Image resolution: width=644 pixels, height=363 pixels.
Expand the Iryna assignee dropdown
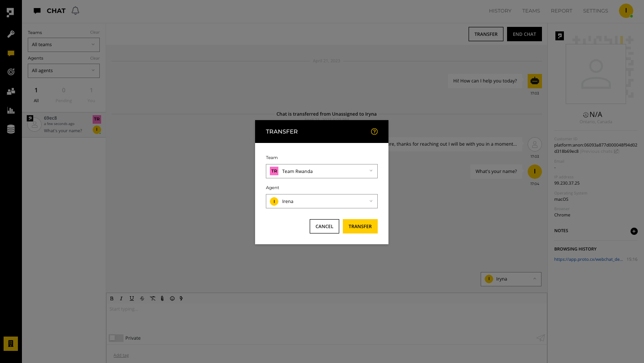[511, 279]
